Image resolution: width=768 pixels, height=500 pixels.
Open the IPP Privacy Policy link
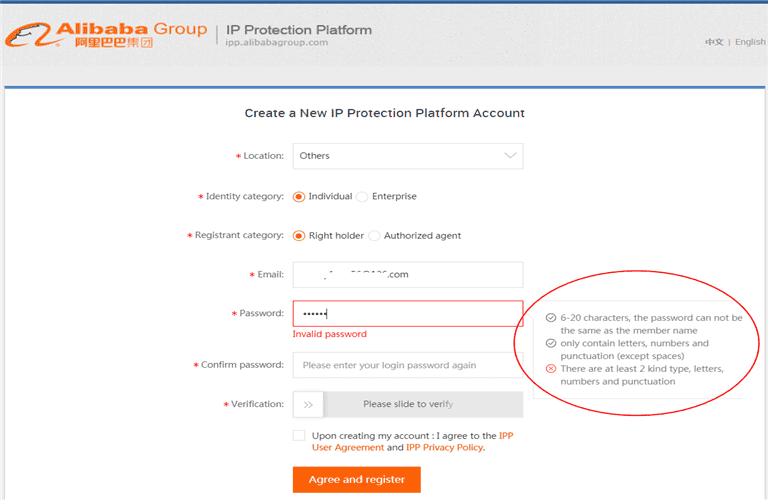tap(444, 448)
